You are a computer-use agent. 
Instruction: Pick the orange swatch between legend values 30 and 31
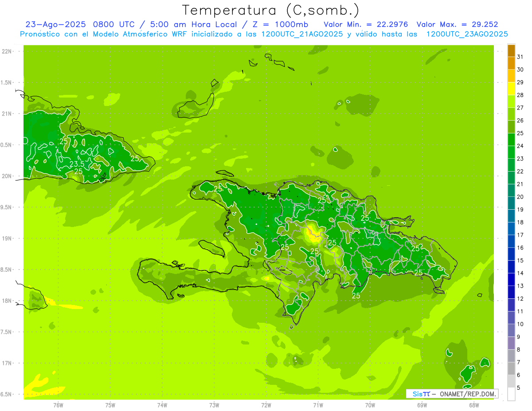(511, 63)
